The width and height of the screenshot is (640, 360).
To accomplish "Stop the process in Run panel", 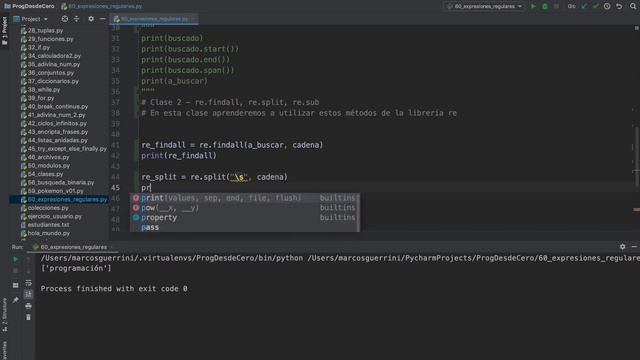I will [x=16, y=271].
